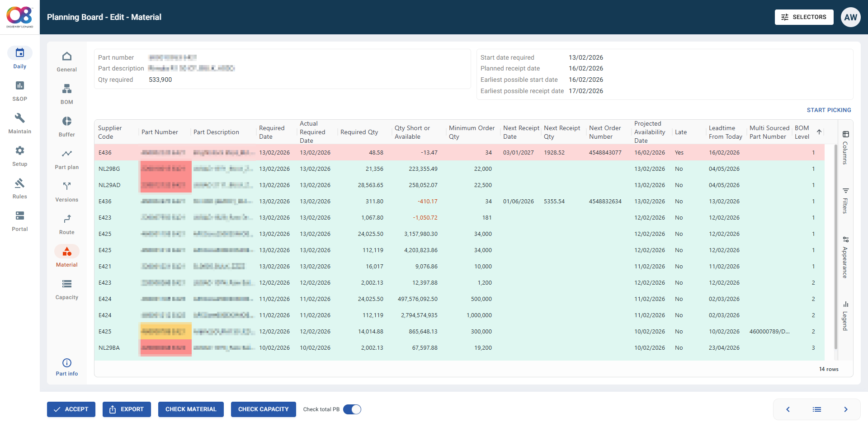Switch to the Capacity tab
Viewport: 868px width, 427px height.
pyautogui.click(x=67, y=289)
